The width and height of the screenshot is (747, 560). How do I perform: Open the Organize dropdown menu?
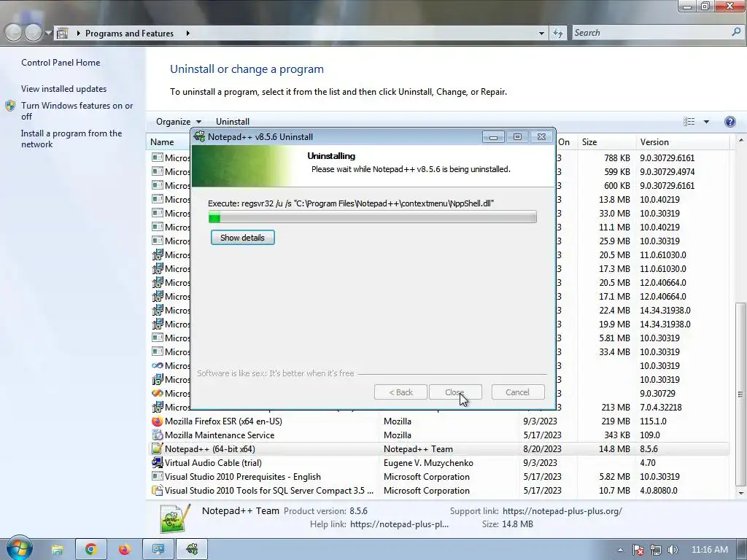179,122
